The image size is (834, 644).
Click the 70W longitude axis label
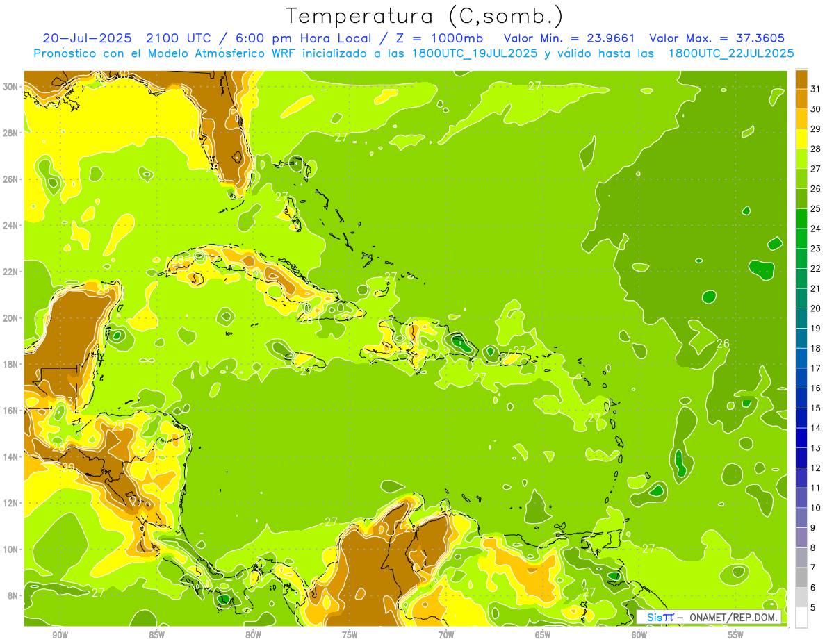[446, 636]
